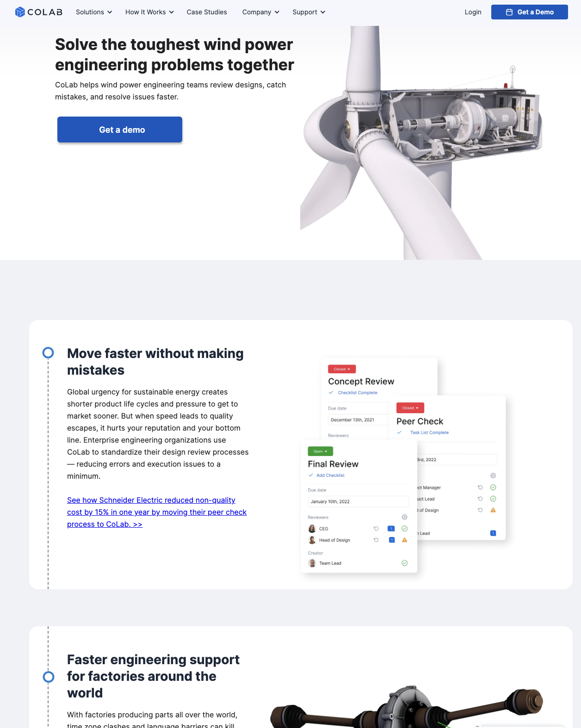Image resolution: width=581 pixels, height=728 pixels.
Task: Click the CoLab logo icon
Action: [x=20, y=12]
